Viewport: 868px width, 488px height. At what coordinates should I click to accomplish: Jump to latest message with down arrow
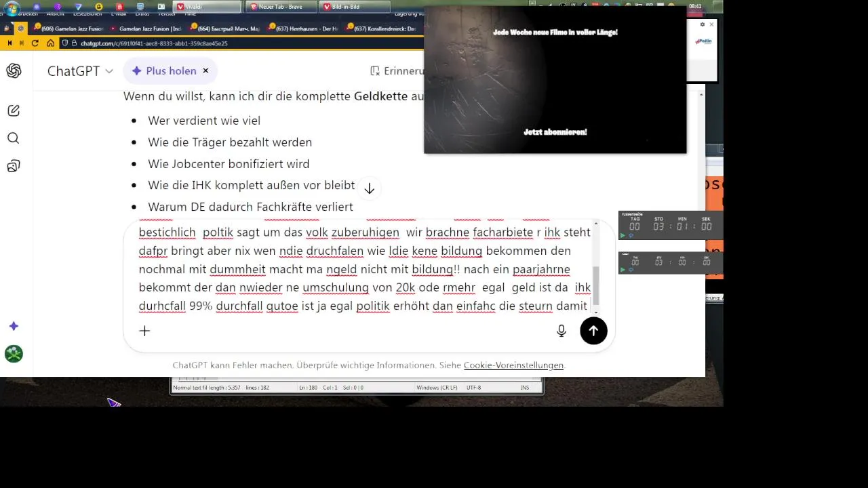click(369, 188)
